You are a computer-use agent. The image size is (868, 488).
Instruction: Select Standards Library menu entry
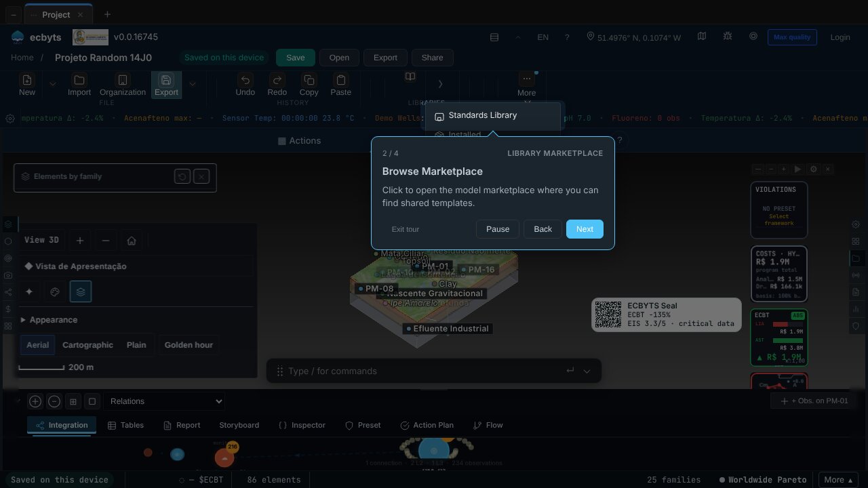click(x=493, y=116)
